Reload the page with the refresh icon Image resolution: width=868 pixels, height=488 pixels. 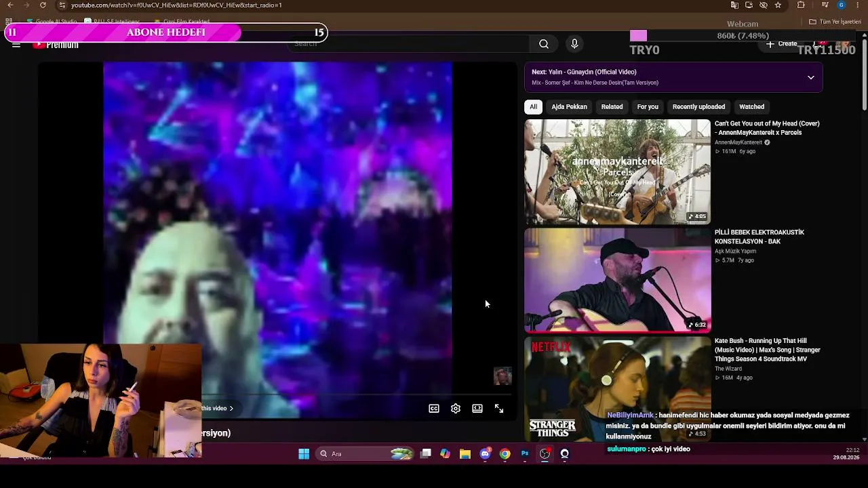tap(43, 5)
